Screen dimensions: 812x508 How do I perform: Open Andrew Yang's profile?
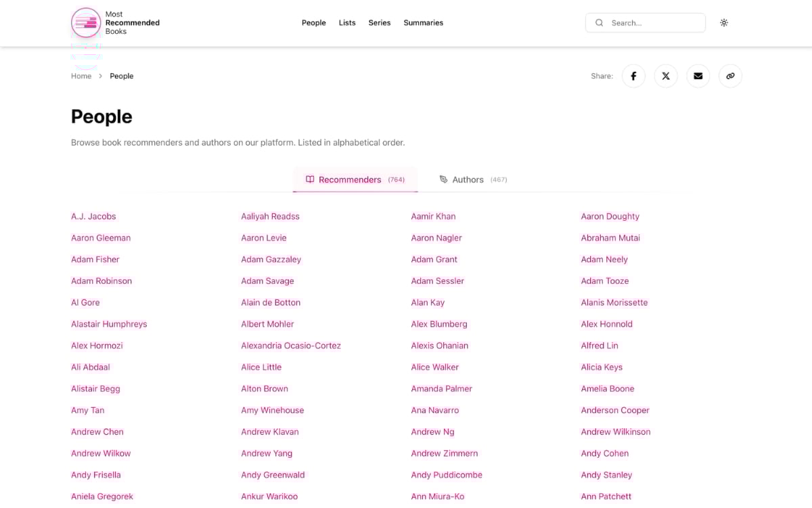click(x=267, y=454)
